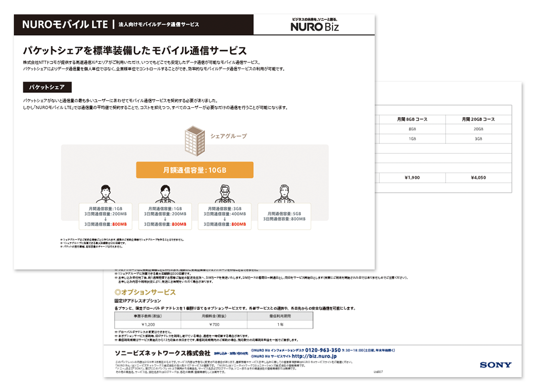Click the person icon above the 月間通信容量:3GB box

coord(225,194)
